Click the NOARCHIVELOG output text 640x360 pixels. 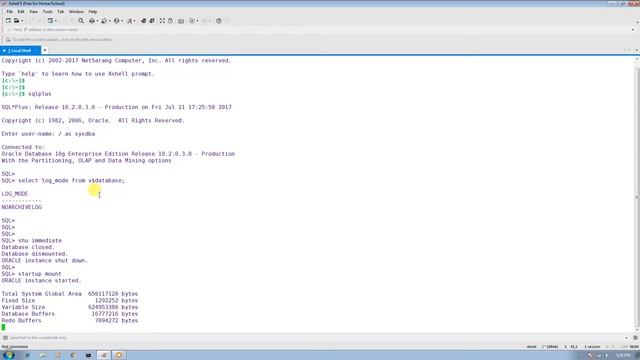22,207
